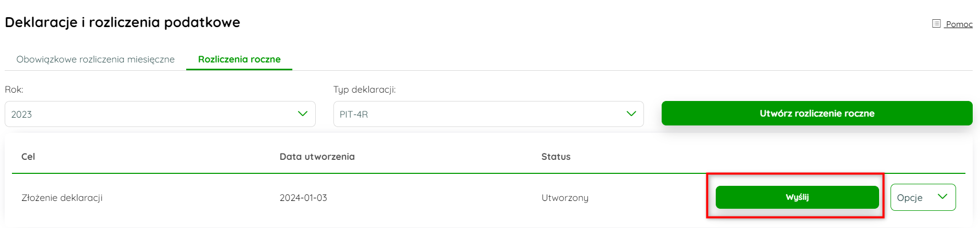Image resolution: width=980 pixels, height=228 pixels.
Task: Click the Typ deklaracji field label
Action: click(x=365, y=90)
